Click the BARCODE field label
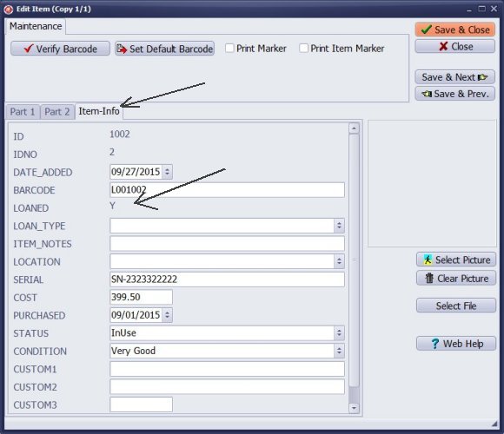The image size is (504, 434). (x=34, y=190)
